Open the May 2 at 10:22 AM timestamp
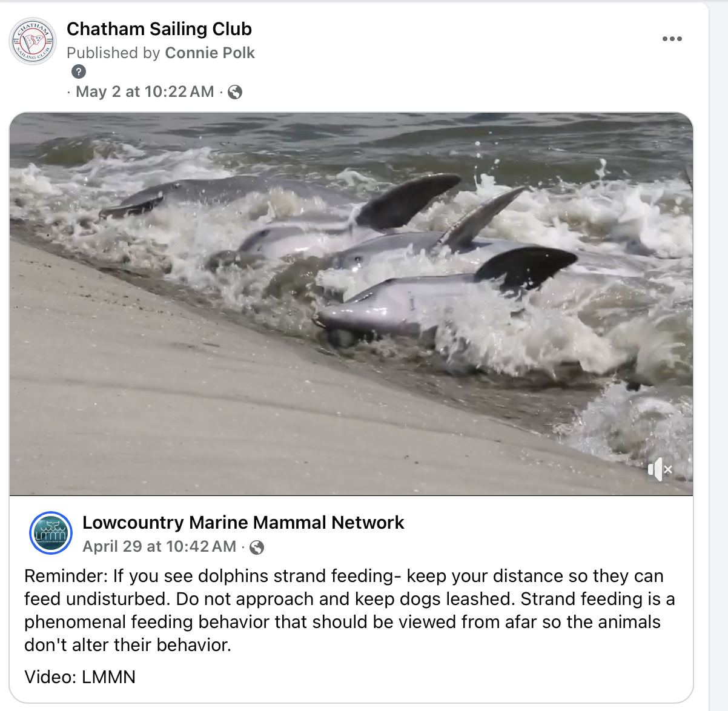The height and width of the screenshot is (711, 728). (145, 92)
